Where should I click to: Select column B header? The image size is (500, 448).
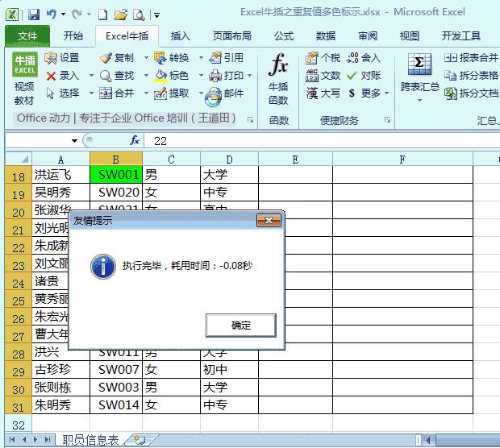pos(116,160)
